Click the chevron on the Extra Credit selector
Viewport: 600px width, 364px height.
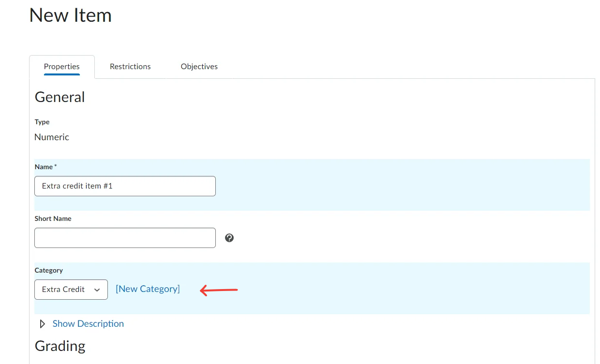(x=96, y=290)
